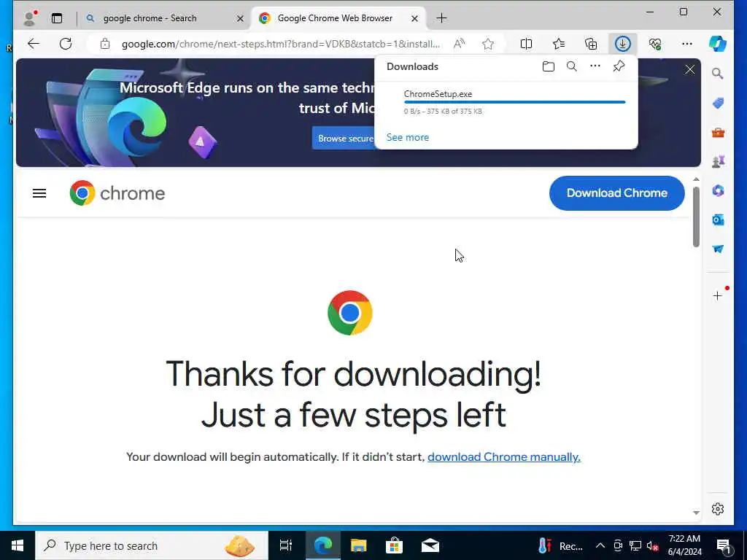Open Edge sidebar search
Viewport: 747px width, 560px height.
718,74
